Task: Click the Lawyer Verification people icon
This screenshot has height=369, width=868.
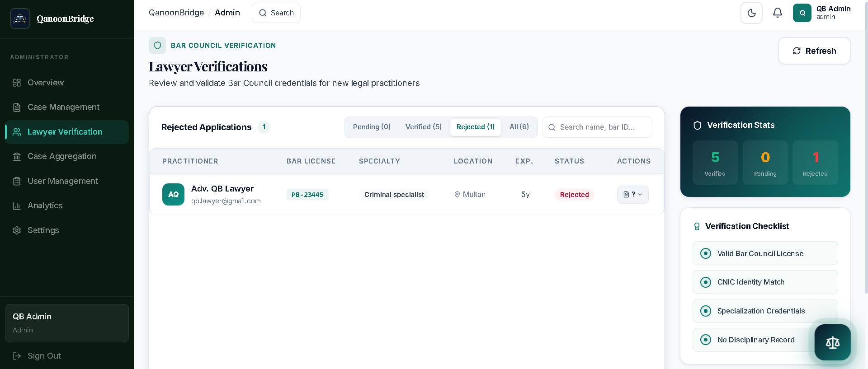Action: click(x=17, y=132)
